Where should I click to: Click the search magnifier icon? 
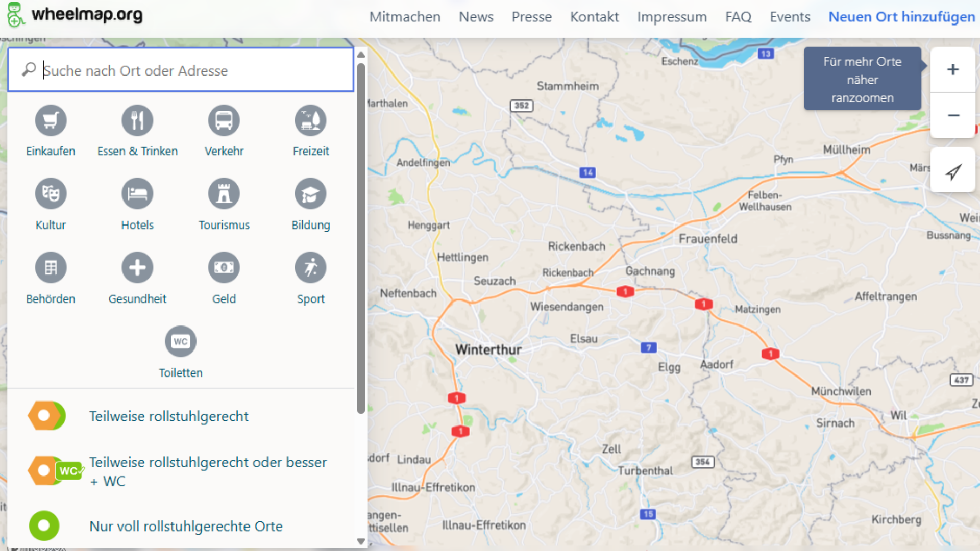tap(29, 69)
